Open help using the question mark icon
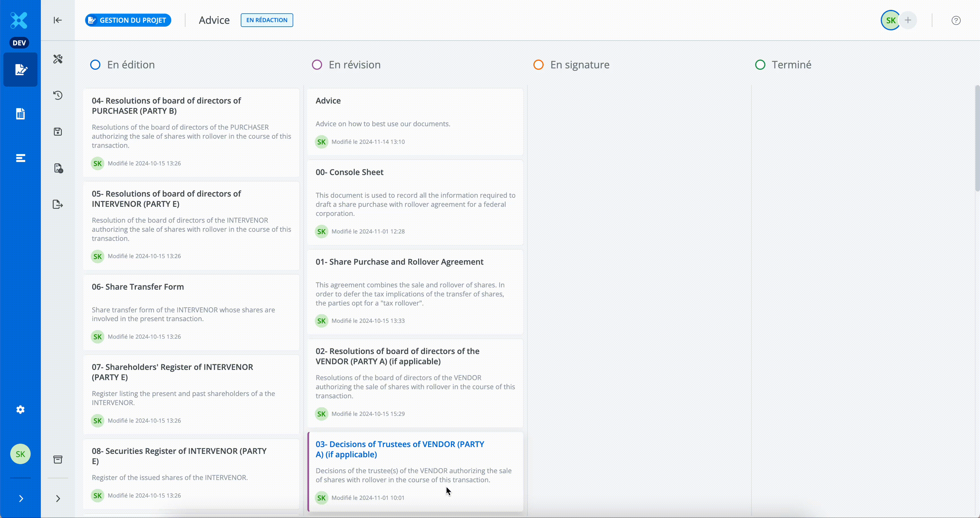The width and height of the screenshot is (980, 518). pyautogui.click(x=956, y=20)
